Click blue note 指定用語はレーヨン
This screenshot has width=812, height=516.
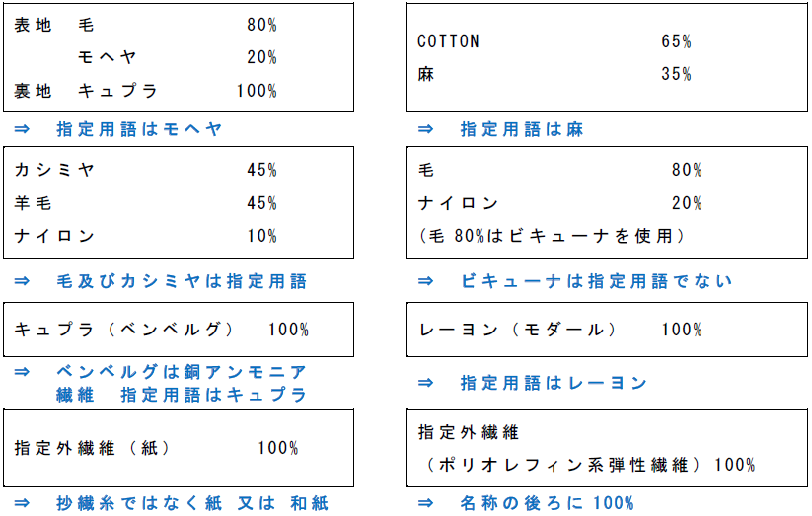tap(553, 383)
